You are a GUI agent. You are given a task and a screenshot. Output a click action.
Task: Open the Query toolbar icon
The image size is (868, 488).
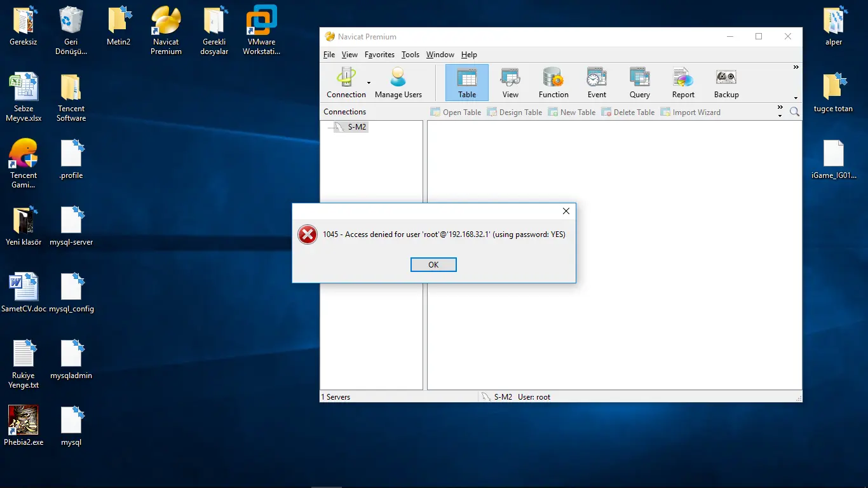click(x=640, y=83)
